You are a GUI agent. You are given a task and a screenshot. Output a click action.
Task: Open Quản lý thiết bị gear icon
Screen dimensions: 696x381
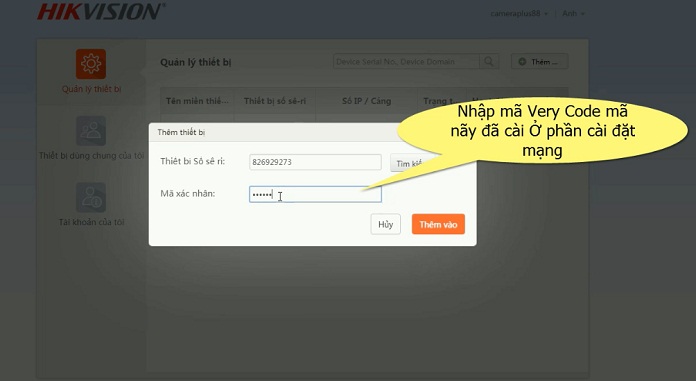pyautogui.click(x=91, y=64)
